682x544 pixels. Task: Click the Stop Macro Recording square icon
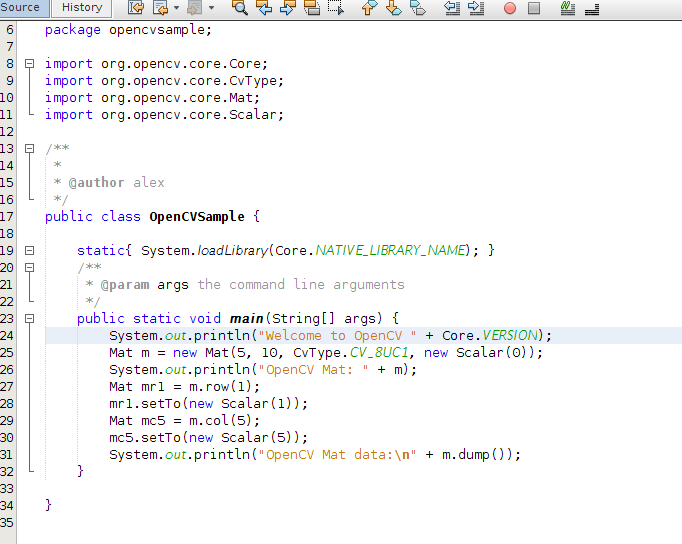pyautogui.click(x=534, y=8)
